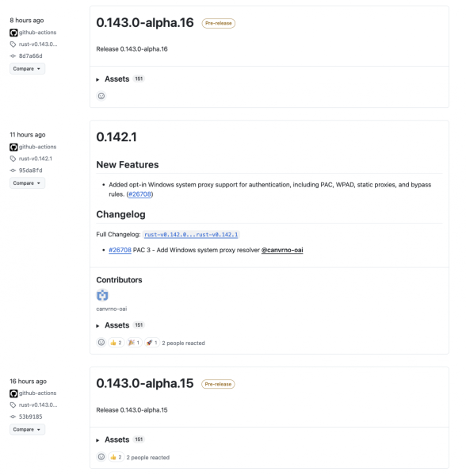This screenshot has width=466, height=476.
Task: Expand Assets for 0.143.0-alpha.16
Action: (x=117, y=79)
